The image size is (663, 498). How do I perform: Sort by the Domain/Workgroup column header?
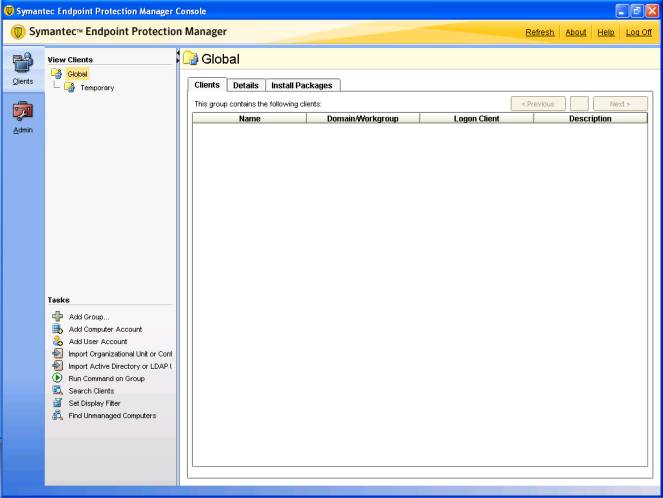363,118
